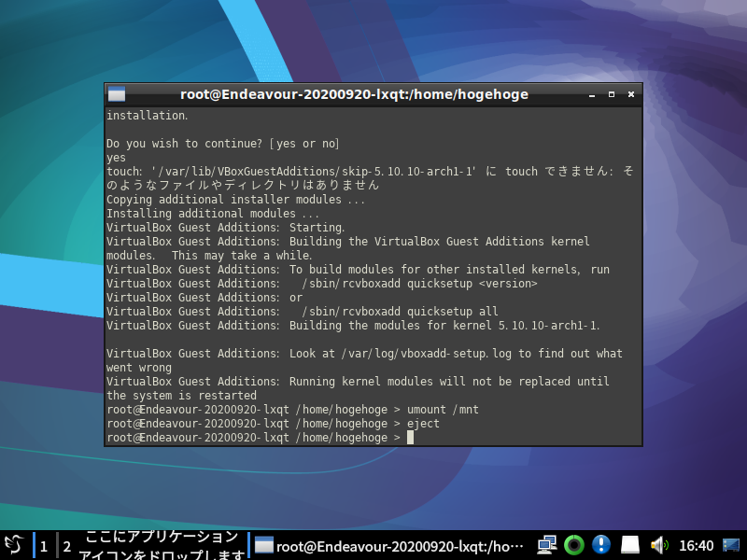Click the terminal cursor at the last prompt
Image resolution: width=747 pixels, height=560 pixels.
point(410,438)
